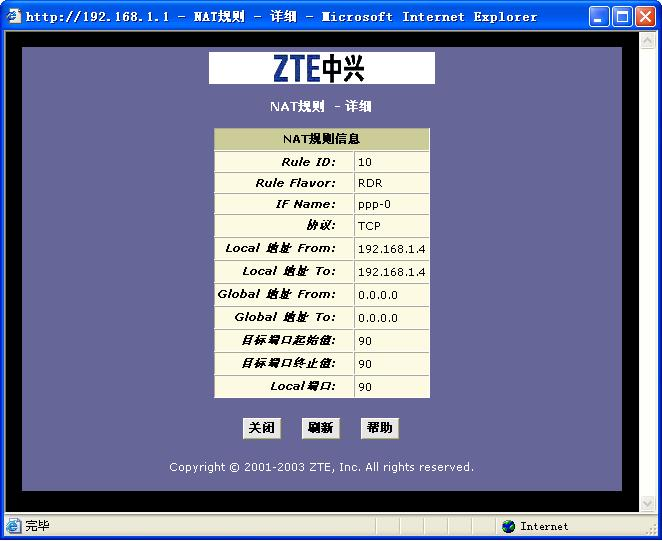The height and width of the screenshot is (541, 662).
Task: Click the Local 地址 From IP value
Action: (x=391, y=249)
